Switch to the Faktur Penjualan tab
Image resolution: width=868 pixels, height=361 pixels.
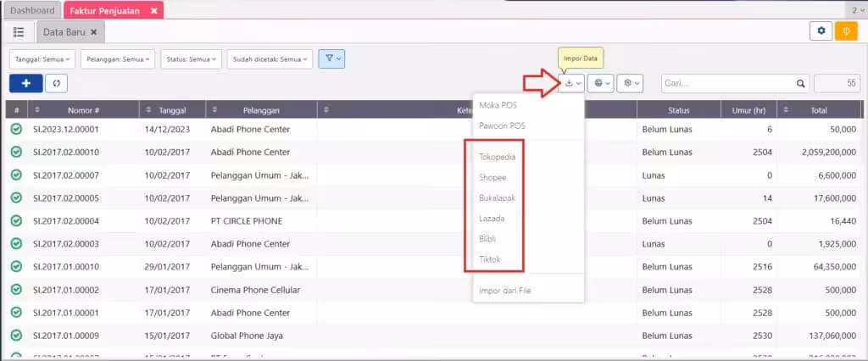pyautogui.click(x=104, y=10)
